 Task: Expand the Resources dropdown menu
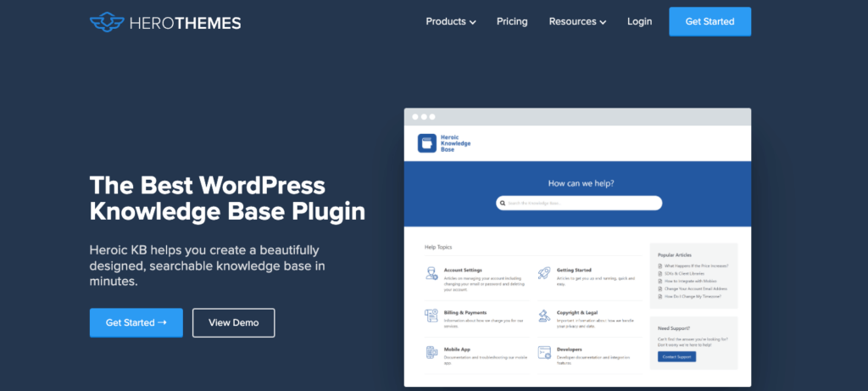(577, 21)
